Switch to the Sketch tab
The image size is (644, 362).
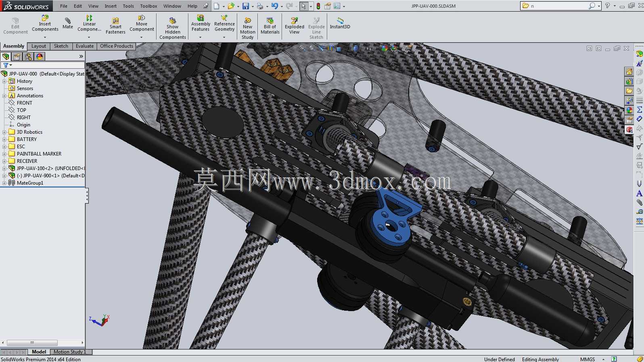61,46
